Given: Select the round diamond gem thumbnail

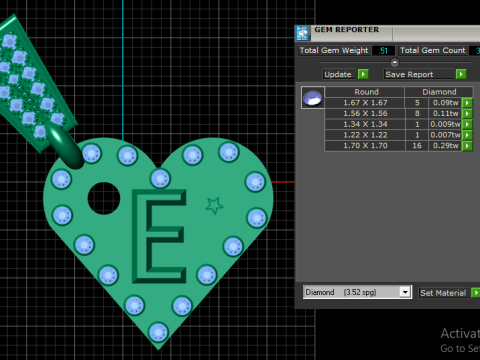Looking at the screenshot, I should (313, 98).
